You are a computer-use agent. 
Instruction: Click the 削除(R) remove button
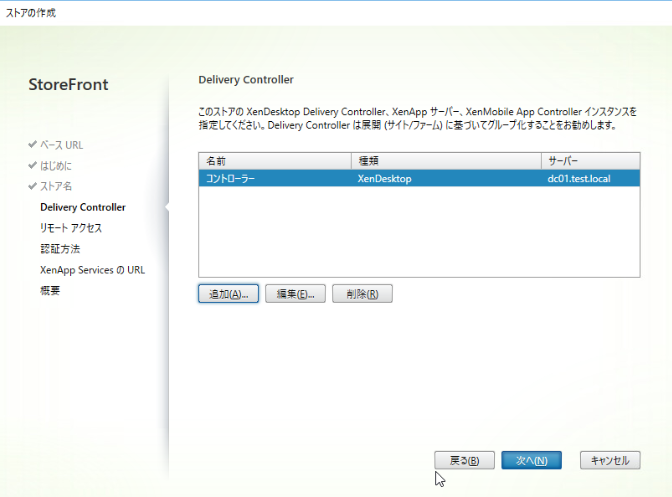tap(362, 293)
